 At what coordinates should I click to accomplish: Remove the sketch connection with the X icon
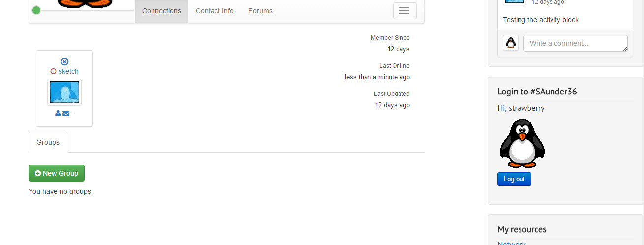pos(64,61)
